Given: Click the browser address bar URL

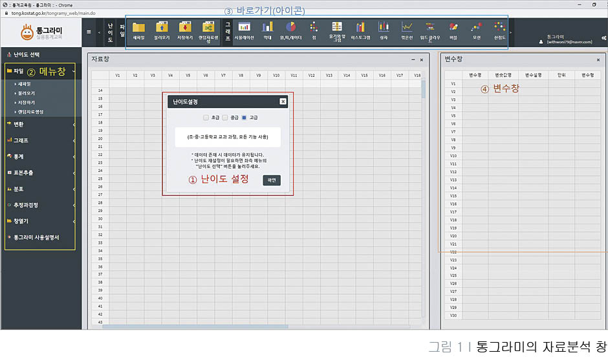Looking at the screenshot, I should [x=53, y=13].
